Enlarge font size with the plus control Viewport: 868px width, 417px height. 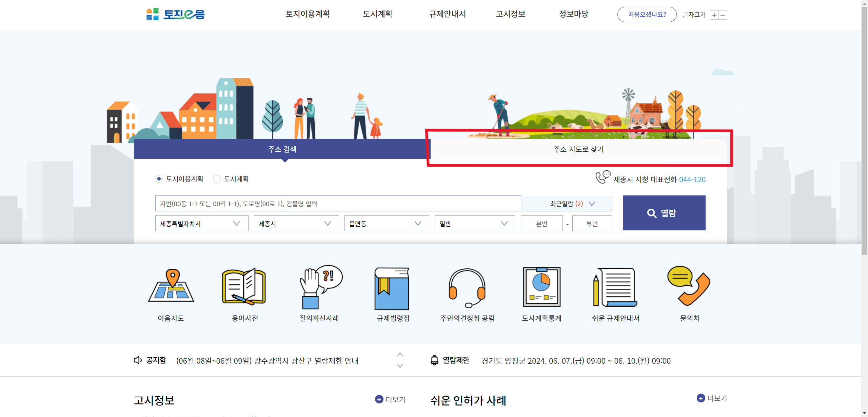click(x=714, y=15)
